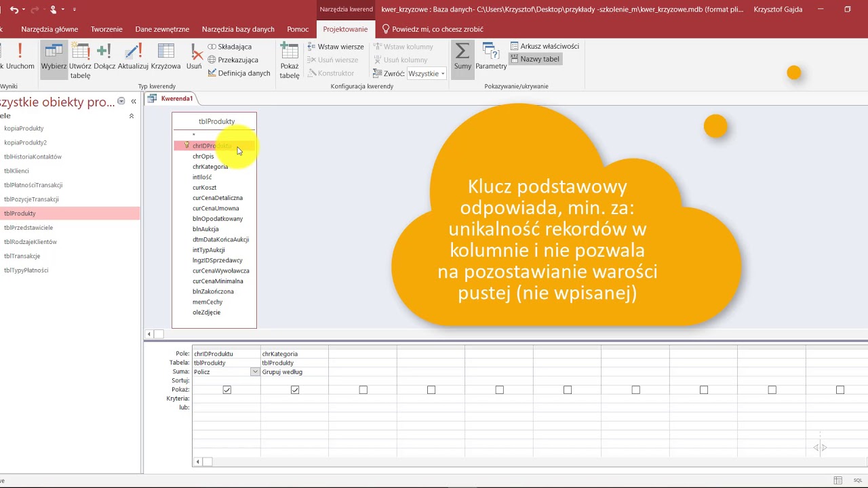Switch to Dane zewnętrzne tab
Screen dimensions: 868x488
point(162,29)
